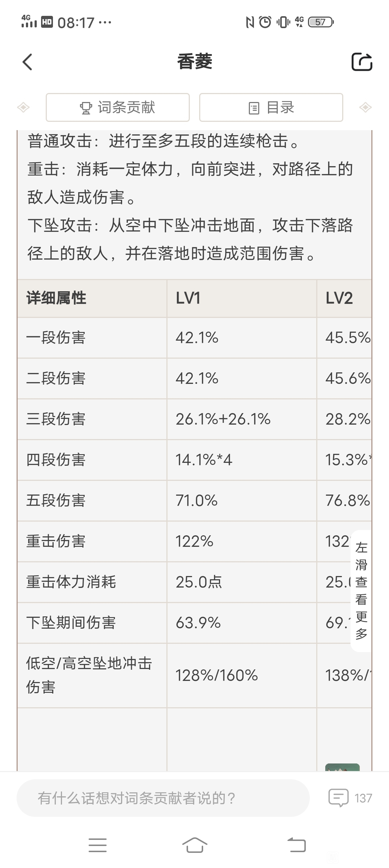Tap the 香菱 page title
The image size is (389, 868).
(194, 62)
